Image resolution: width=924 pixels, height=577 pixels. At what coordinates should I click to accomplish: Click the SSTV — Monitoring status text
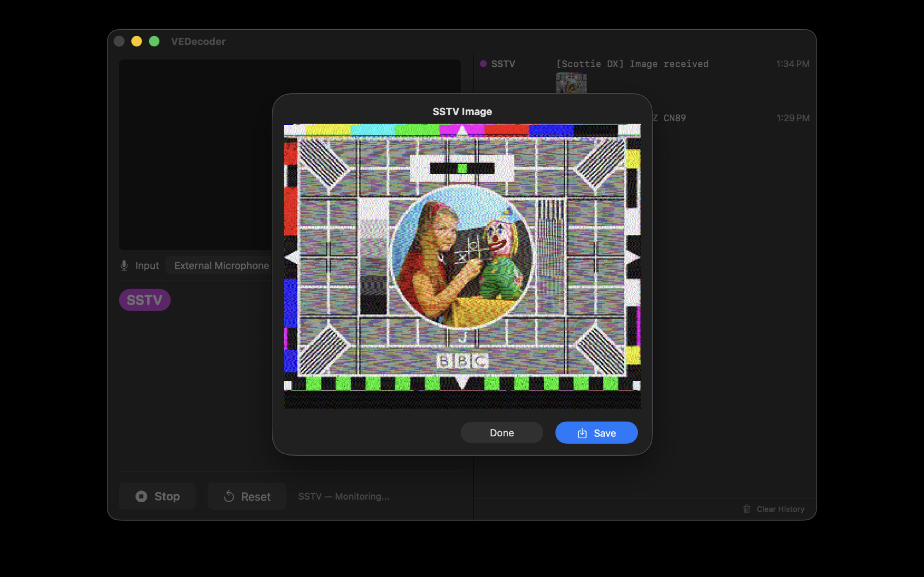pos(343,496)
